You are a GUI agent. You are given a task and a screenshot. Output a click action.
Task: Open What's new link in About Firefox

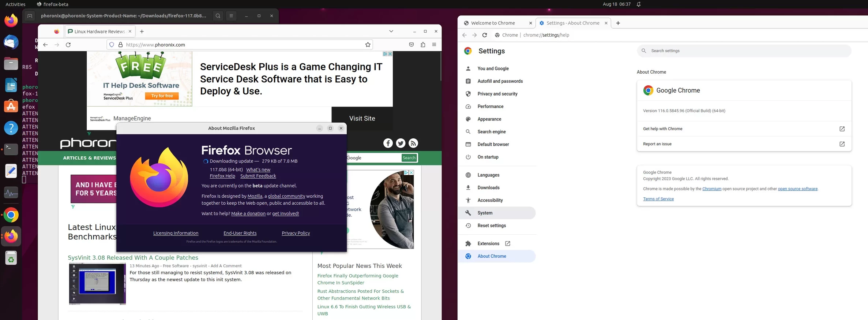click(x=258, y=170)
